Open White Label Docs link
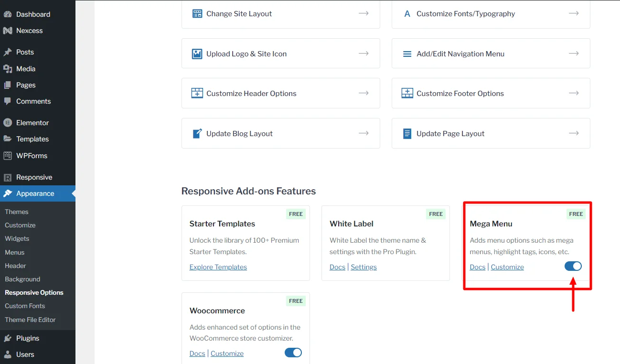 (337, 267)
